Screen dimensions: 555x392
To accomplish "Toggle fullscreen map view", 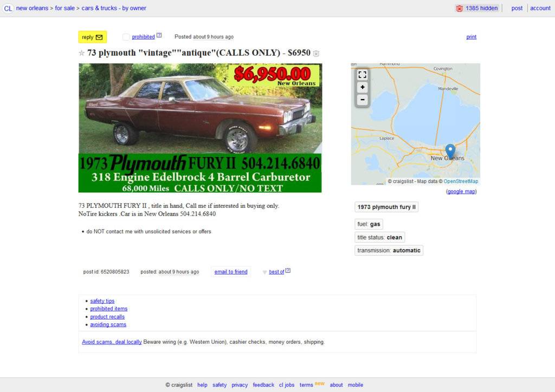I will tap(362, 75).
